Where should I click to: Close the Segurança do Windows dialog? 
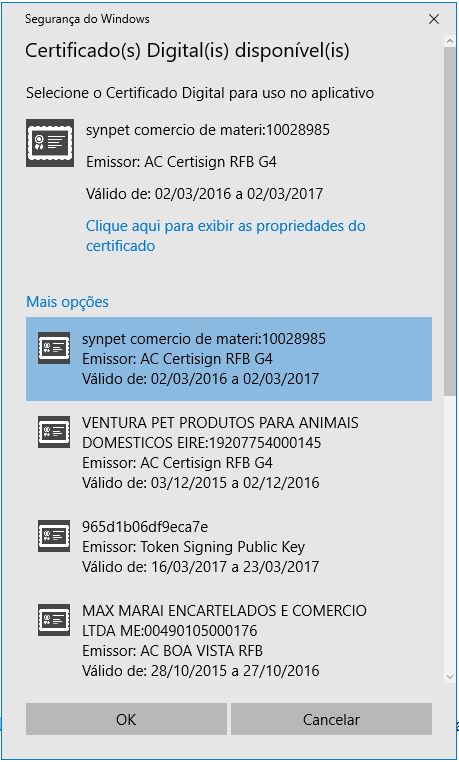coord(434,19)
